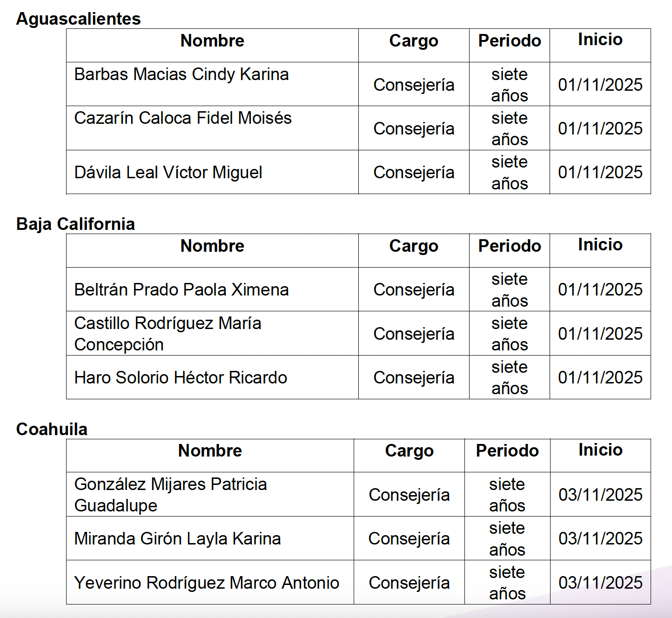Click the Consejería cell for Beltrán Prado
672x618 pixels.
[414, 289]
